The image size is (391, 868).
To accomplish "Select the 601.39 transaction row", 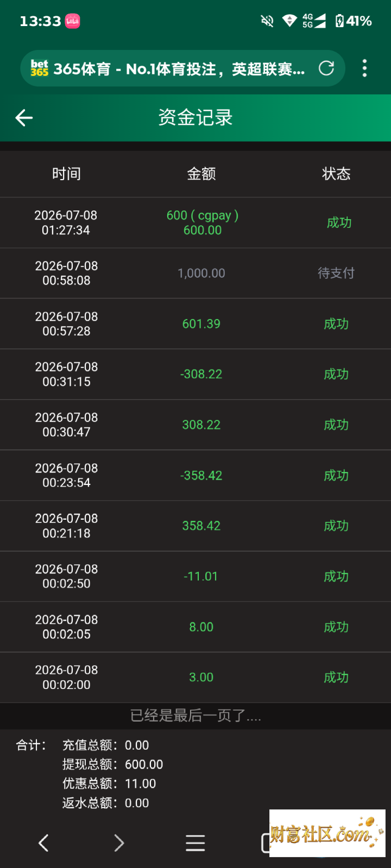I will click(x=195, y=324).
